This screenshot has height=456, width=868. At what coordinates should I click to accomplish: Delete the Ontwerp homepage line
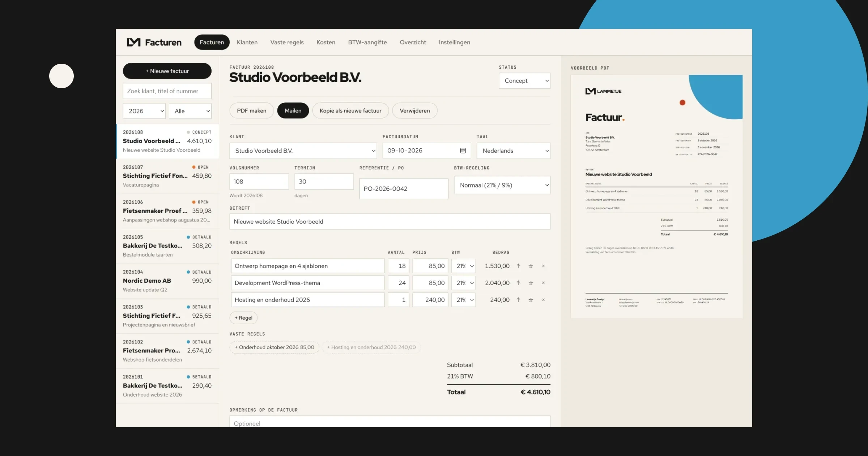[x=543, y=266]
